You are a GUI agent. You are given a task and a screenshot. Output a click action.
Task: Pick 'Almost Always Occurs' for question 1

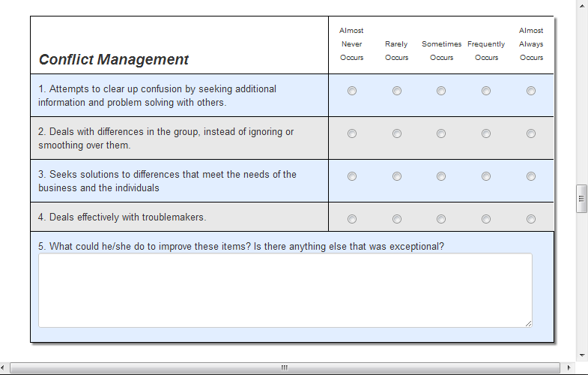[x=531, y=91]
